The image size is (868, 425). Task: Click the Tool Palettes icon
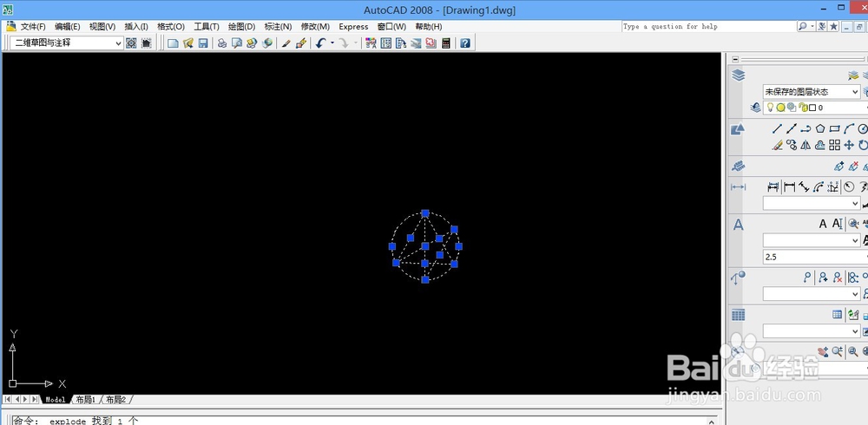(x=401, y=43)
